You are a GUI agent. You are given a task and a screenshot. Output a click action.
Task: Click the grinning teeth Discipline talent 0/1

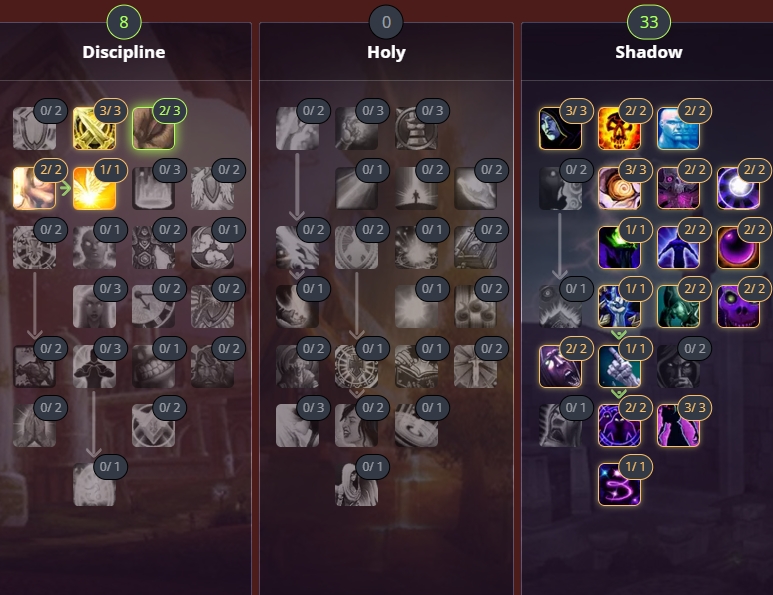[x=153, y=366]
